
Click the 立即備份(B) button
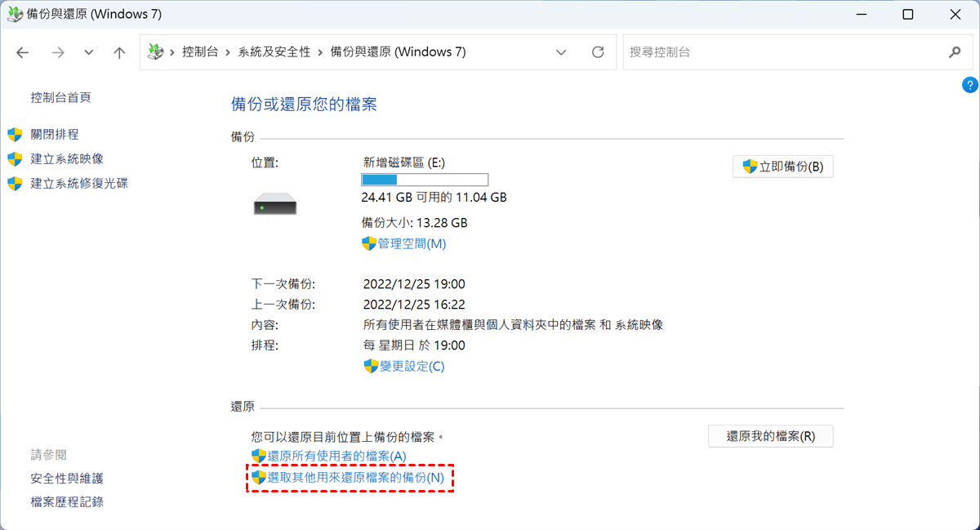(x=783, y=167)
